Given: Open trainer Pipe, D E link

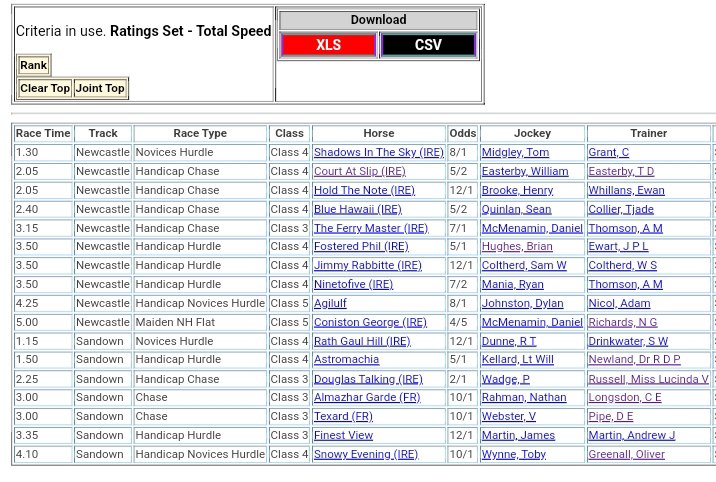Looking at the screenshot, I should pyautogui.click(x=611, y=417).
